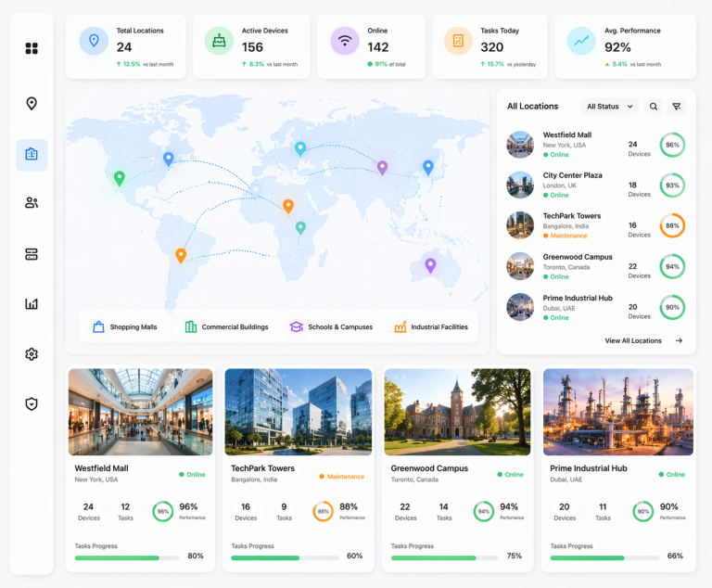Expand the All Status dropdown

[x=610, y=107]
